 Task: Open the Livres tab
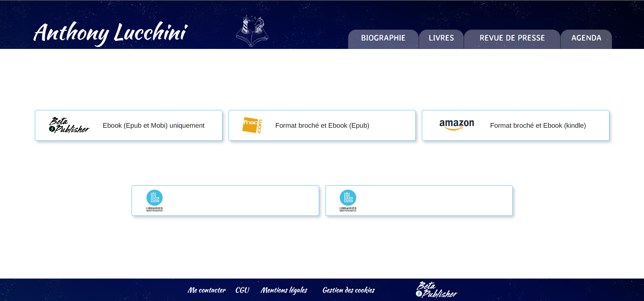441,39
